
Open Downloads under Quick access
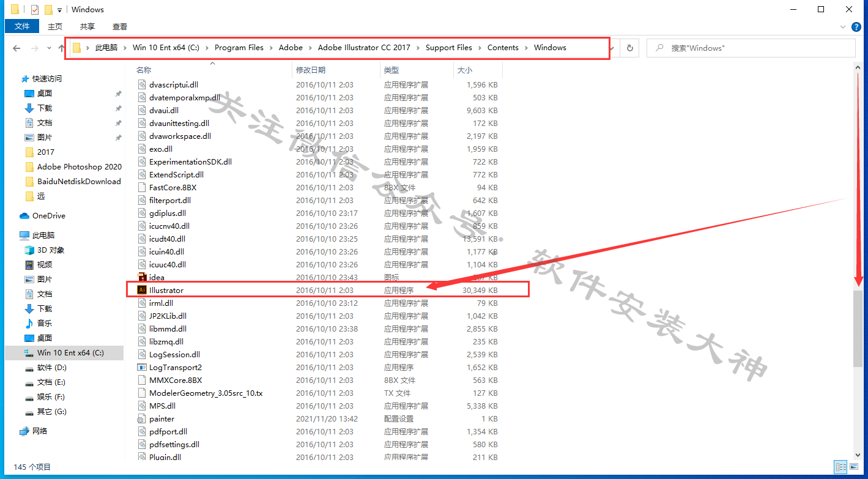pyautogui.click(x=44, y=108)
